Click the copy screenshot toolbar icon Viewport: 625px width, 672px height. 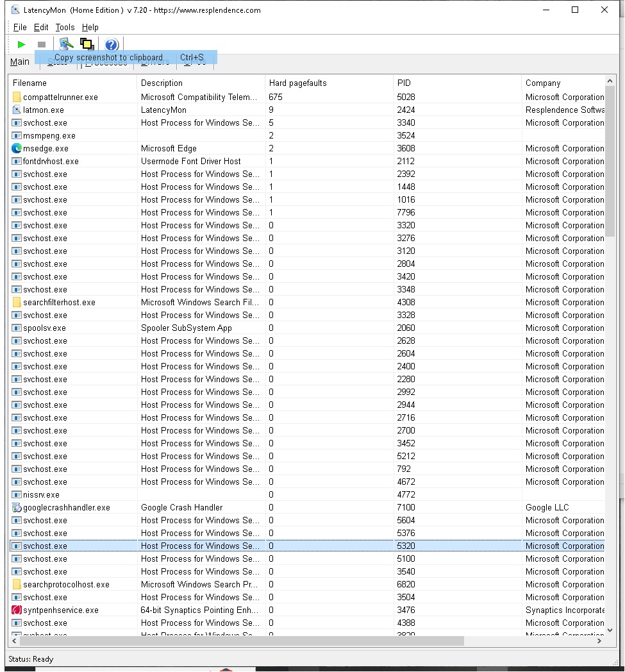(x=87, y=44)
